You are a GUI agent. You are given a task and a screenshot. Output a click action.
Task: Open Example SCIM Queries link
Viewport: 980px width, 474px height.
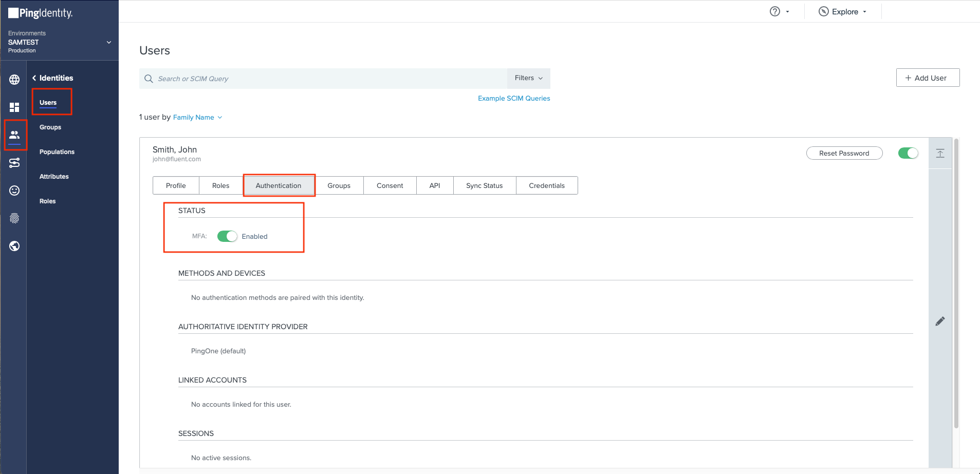pyautogui.click(x=513, y=98)
